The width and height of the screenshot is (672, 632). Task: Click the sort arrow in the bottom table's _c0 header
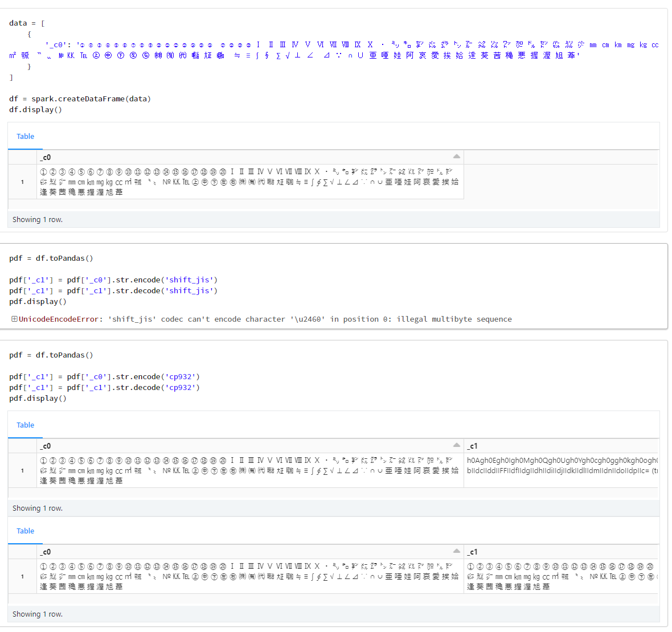point(456,550)
